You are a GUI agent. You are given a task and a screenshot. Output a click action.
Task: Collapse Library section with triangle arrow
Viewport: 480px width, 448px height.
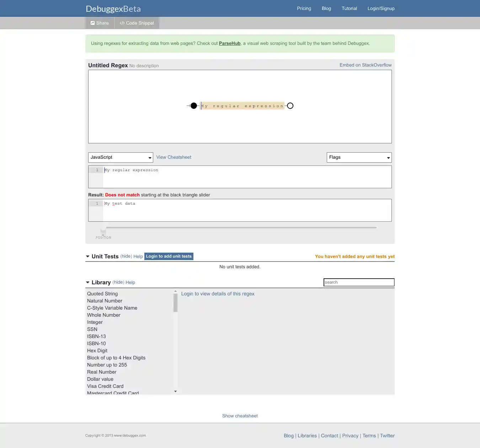88,283
